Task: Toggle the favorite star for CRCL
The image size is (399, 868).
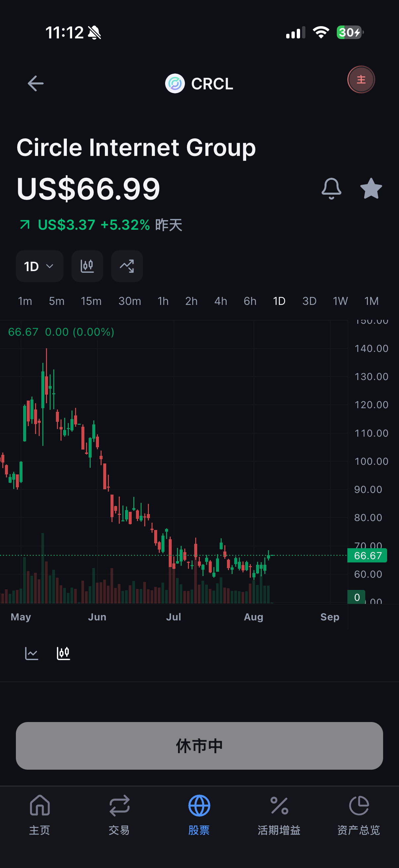Action: click(371, 188)
